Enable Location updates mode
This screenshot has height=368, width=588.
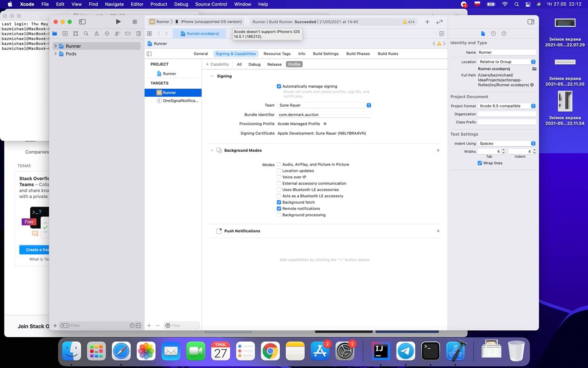coord(279,171)
